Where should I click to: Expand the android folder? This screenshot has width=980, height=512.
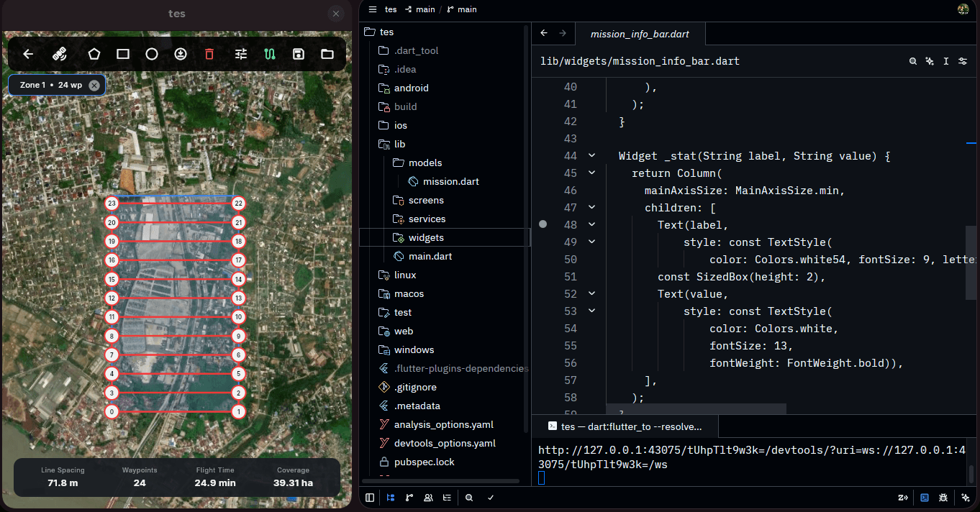pyautogui.click(x=444, y=88)
